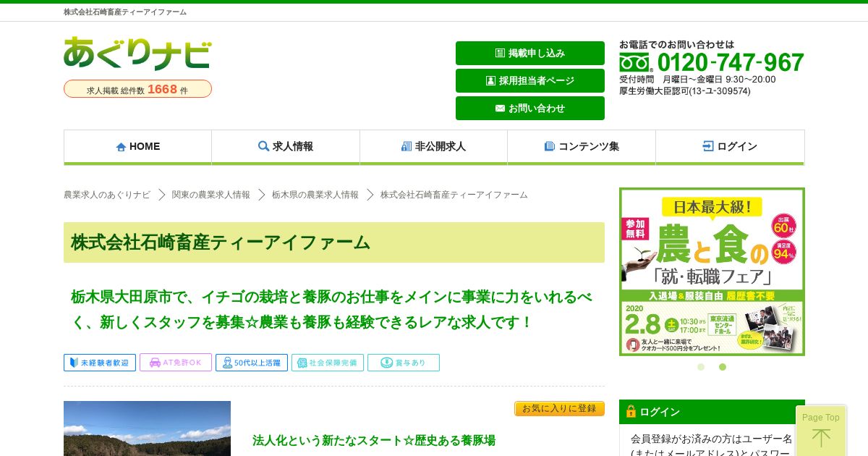Screen dimensions: 868x456
Task: Open the 採用担当者ページ button
Action: point(530,80)
